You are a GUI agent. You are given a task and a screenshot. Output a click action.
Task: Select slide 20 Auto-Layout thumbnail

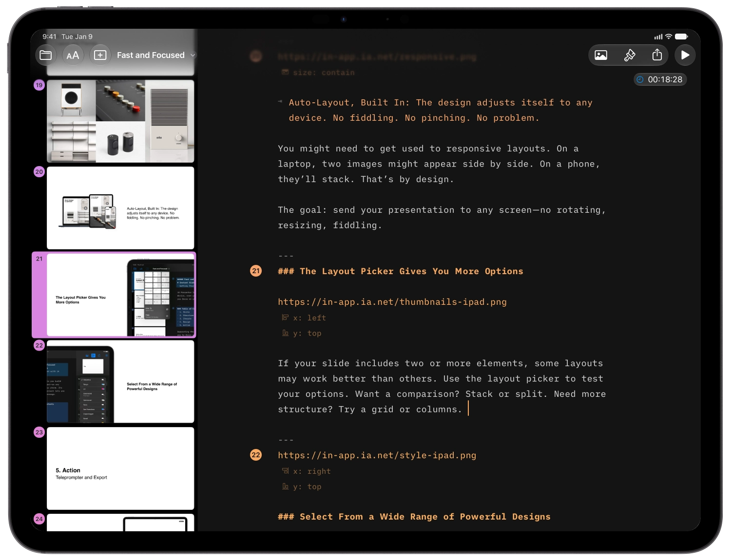coord(120,208)
